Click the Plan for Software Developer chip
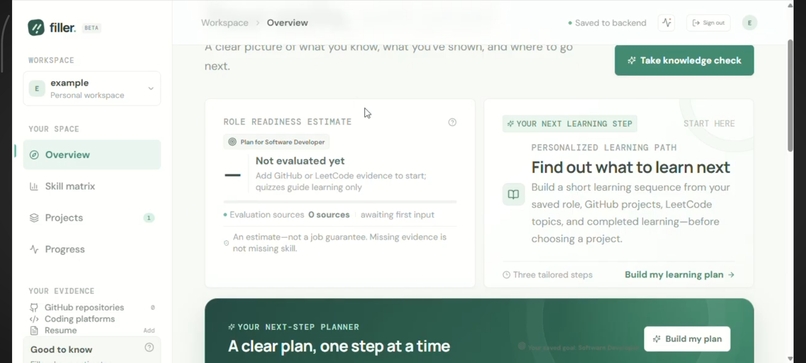806x363 pixels. tap(277, 142)
